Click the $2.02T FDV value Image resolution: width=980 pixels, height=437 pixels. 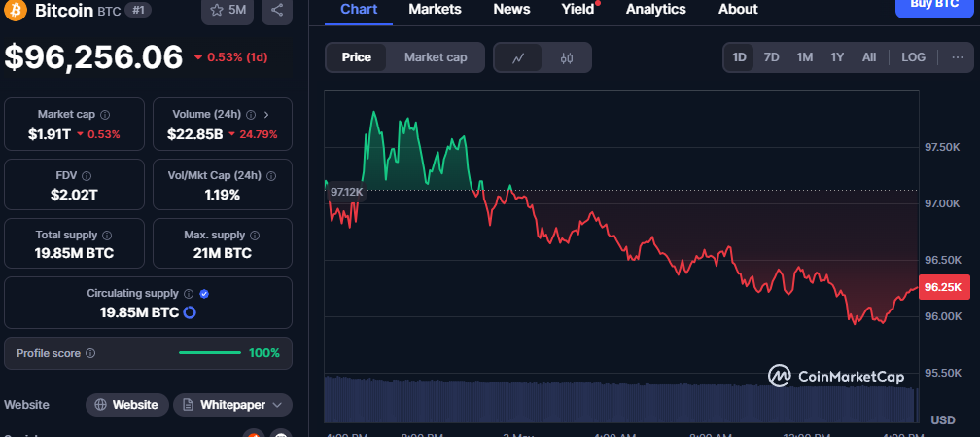click(x=74, y=195)
